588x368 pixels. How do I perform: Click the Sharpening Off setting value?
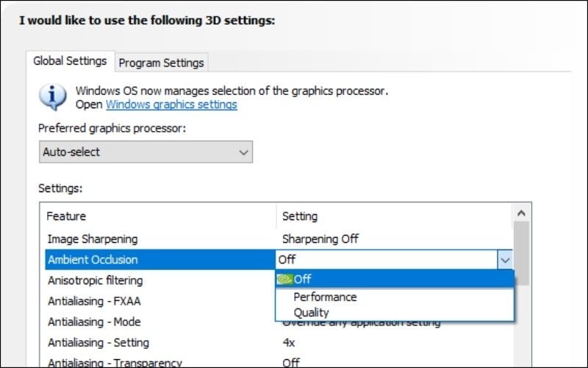click(x=320, y=239)
